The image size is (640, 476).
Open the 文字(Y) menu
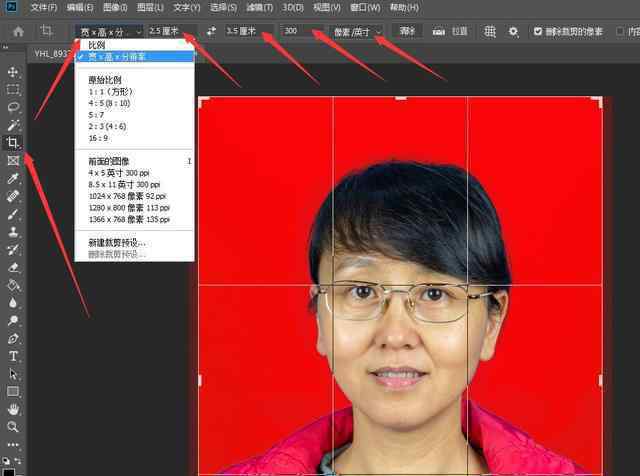pos(187,7)
